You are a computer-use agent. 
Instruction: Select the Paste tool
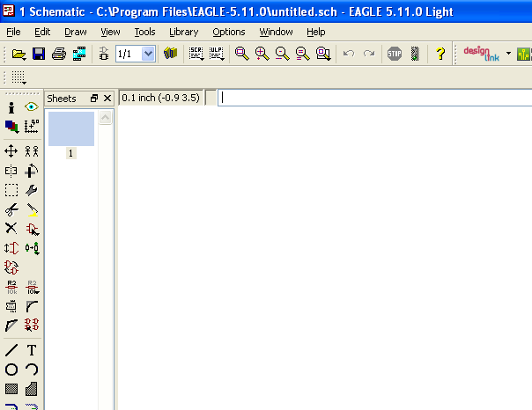tap(33, 209)
